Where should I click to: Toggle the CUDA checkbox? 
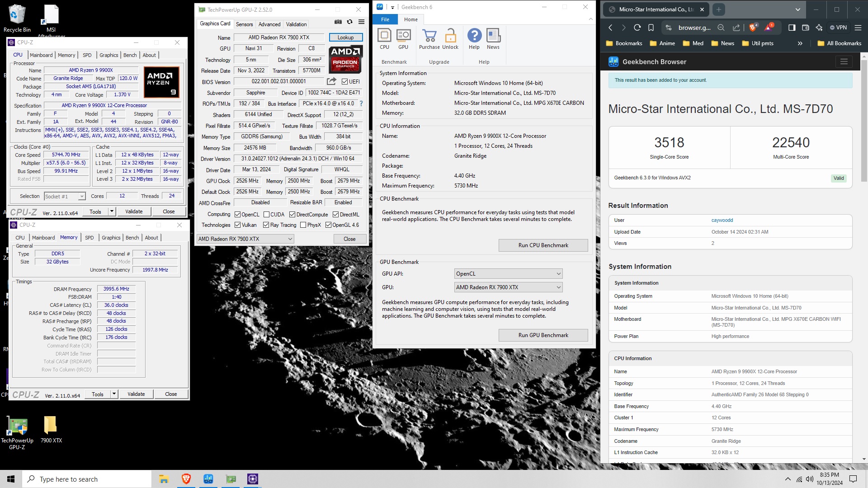(x=266, y=215)
